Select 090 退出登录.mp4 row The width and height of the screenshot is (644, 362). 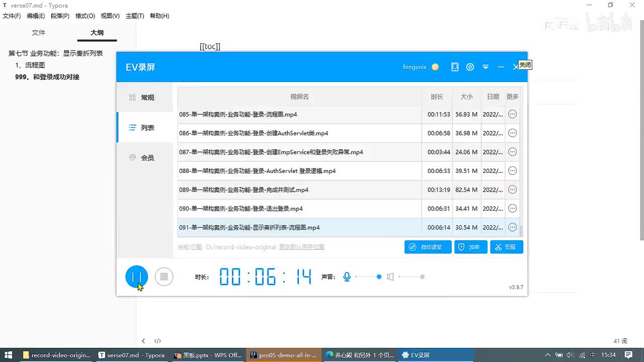click(x=348, y=209)
